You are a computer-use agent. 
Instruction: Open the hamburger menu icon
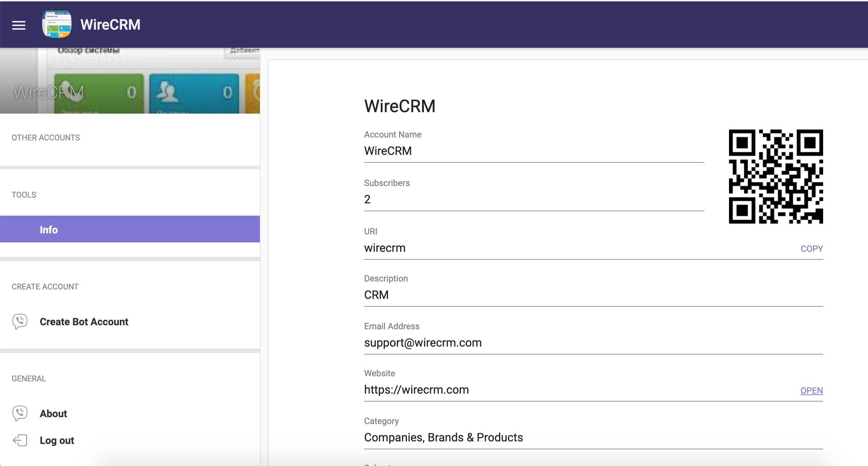pyautogui.click(x=19, y=25)
